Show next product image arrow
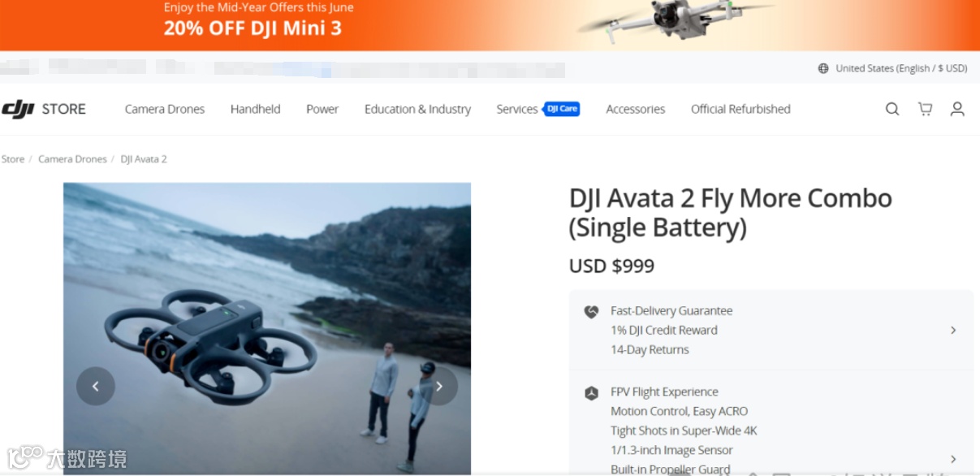The width and height of the screenshot is (980, 476). point(439,386)
